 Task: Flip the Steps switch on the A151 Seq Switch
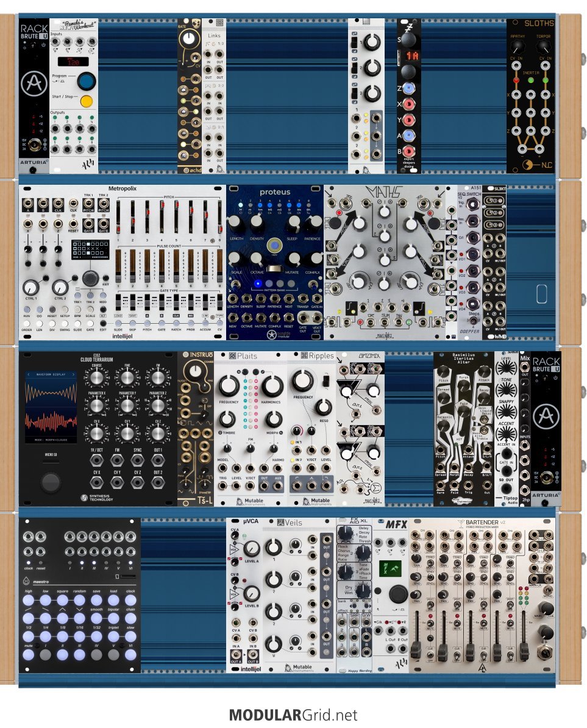point(472,320)
